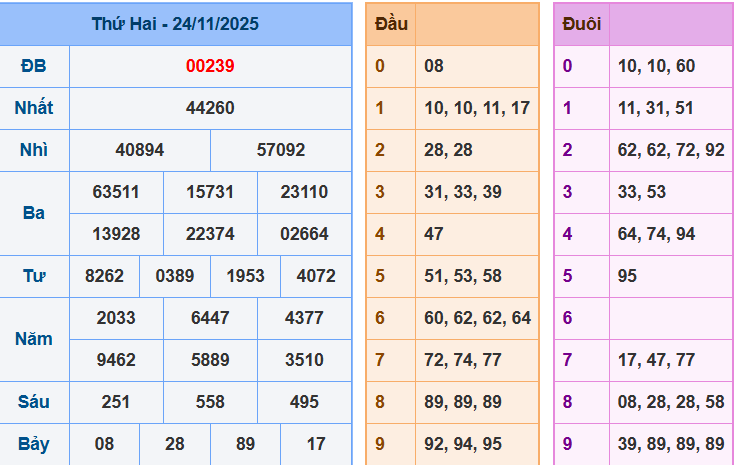Image resolution: width=734 pixels, height=465 pixels.
Task: Click seventh prize number 17
Action: 316,444
